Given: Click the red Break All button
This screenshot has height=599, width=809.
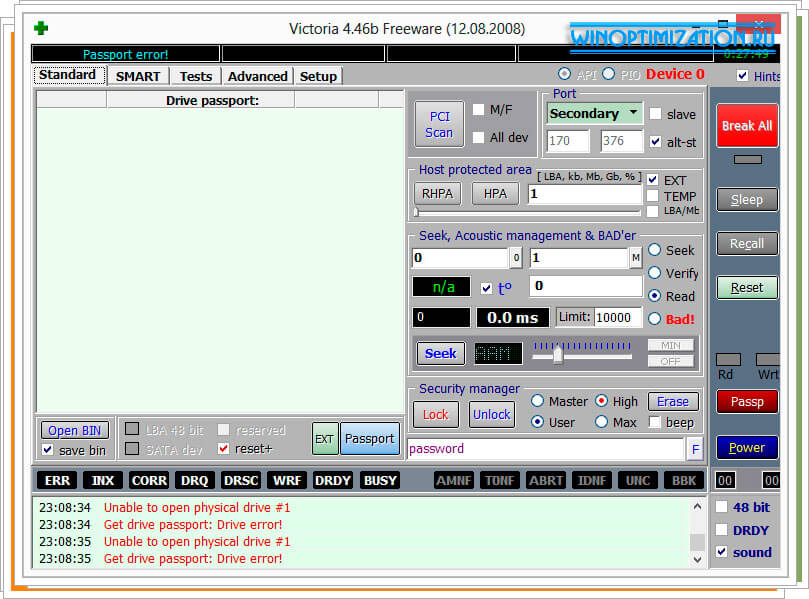Looking at the screenshot, I should 746,125.
